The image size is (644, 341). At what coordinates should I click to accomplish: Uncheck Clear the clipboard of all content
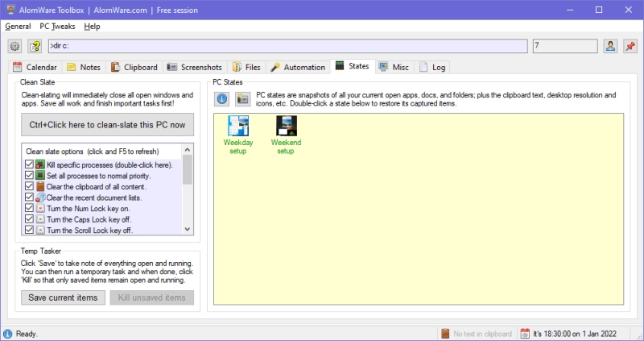[x=29, y=186]
